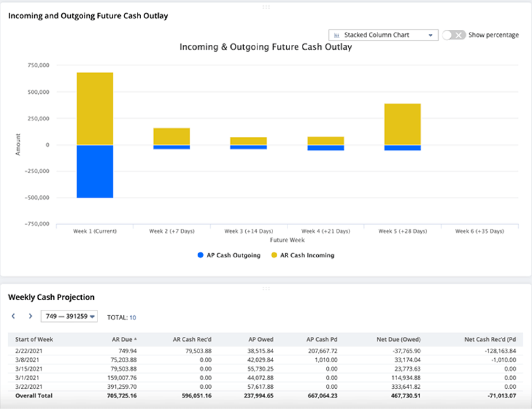The width and height of the screenshot is (532, 409).
Task: Click the chart type icon beside Stacked Column Chart
Action: coord(337,35)
